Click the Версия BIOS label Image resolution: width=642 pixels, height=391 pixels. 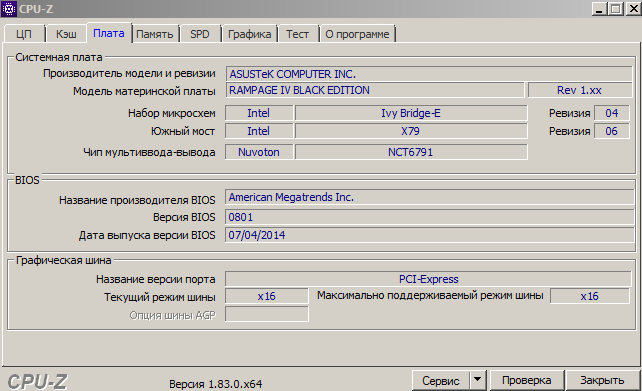pyautogui.click(x=184, y=217)
